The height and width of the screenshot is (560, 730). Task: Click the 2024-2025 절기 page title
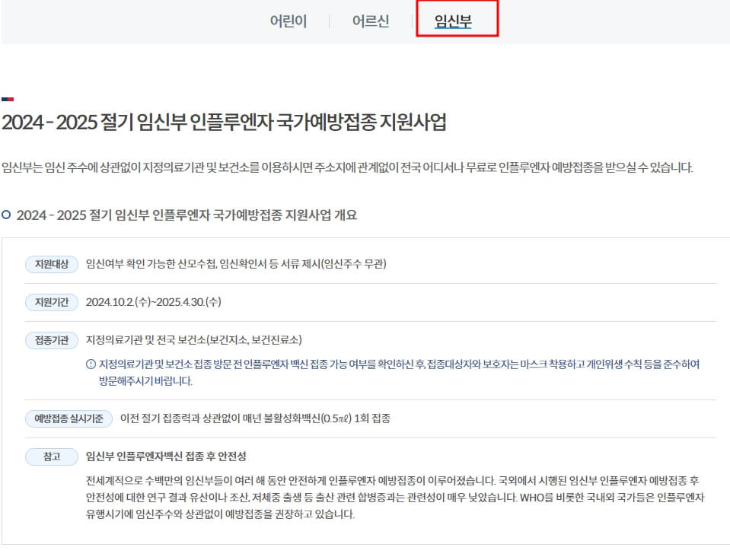click(x=228, y=120)
